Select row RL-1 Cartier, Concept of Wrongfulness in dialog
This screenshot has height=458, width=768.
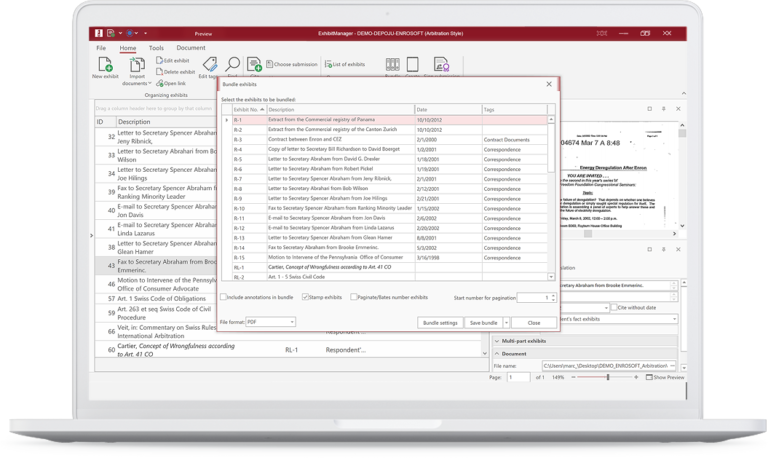pos(389,267)
